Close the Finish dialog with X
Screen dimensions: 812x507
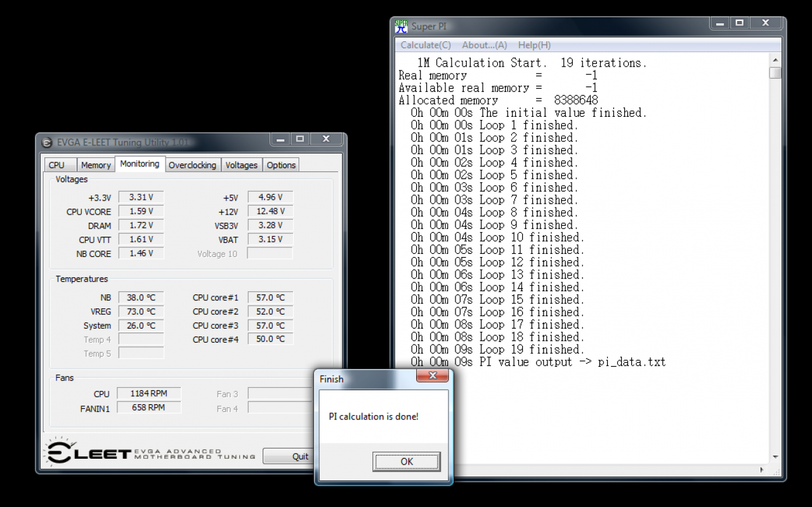coord(433,376)
